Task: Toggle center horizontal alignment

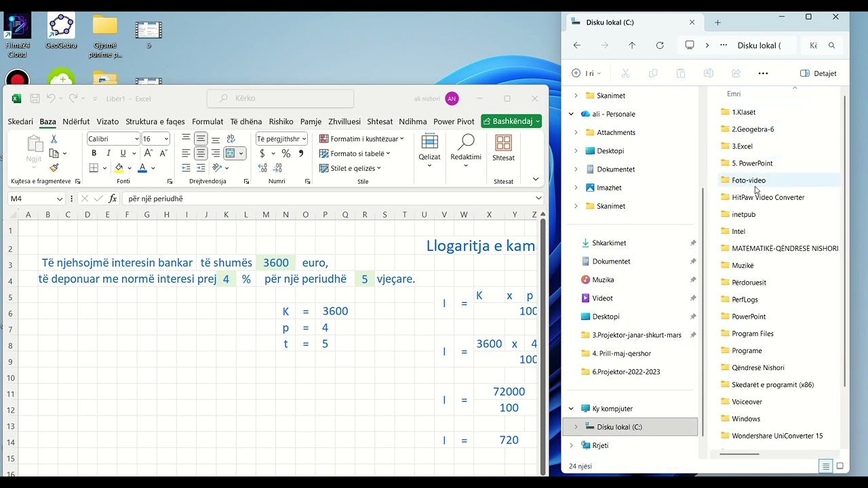Action: 201,153
